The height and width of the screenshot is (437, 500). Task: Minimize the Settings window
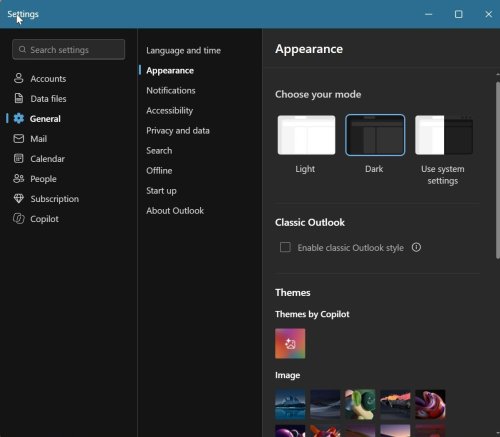coord(429,14)
